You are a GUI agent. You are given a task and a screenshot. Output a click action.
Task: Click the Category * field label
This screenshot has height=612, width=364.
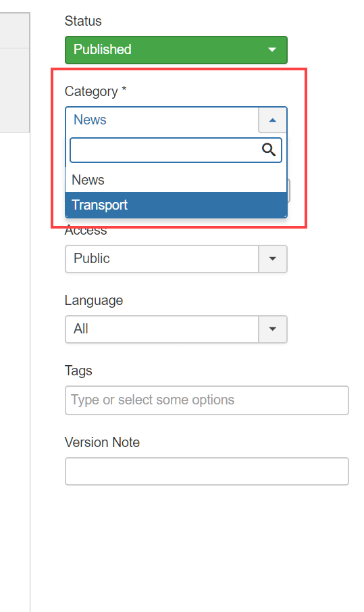(x=95, y=91)
